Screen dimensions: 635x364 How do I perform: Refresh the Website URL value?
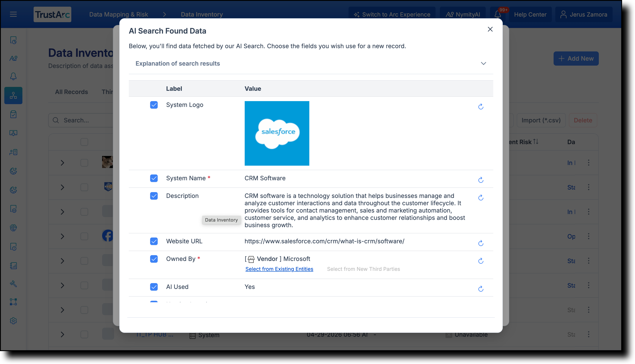(481, 243)
